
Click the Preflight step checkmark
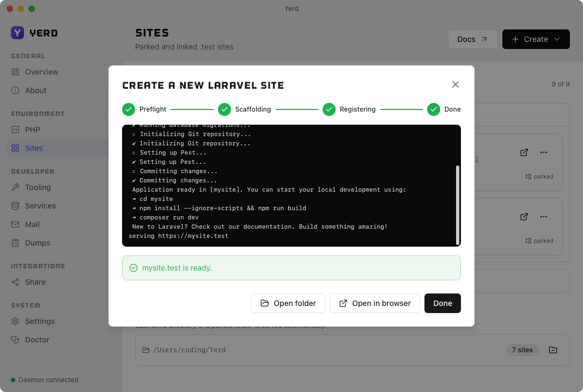(x=129, y=109)
